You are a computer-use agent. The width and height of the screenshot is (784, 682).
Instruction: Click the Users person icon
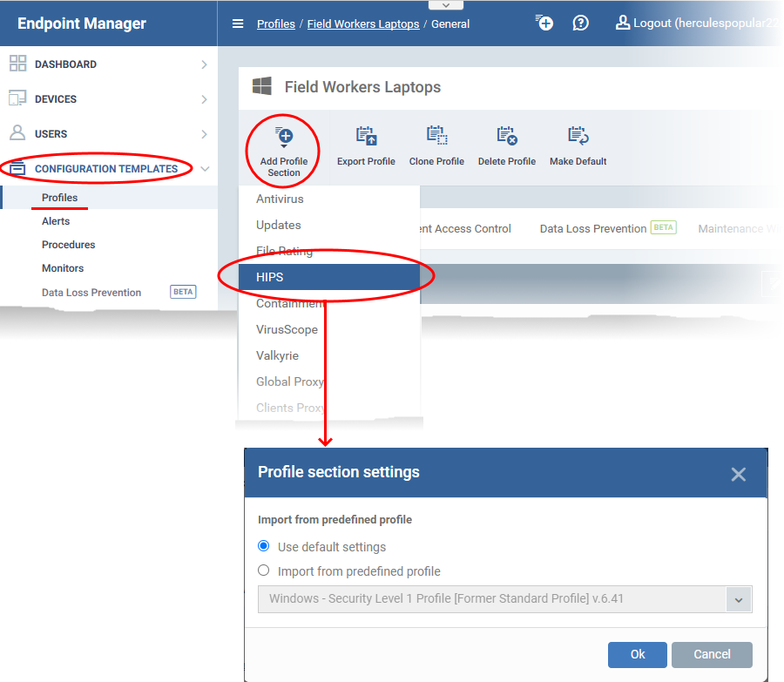[x=17, y=133]
